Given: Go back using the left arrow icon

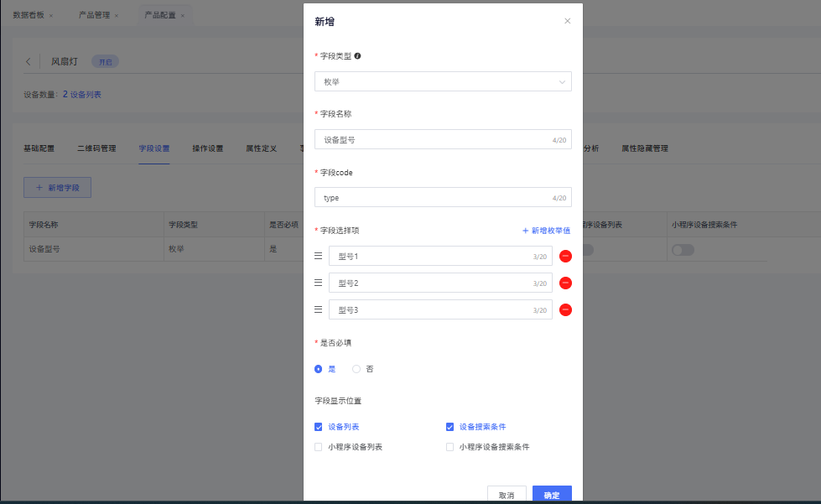Looking at the screenshot, I should (29, 62).
